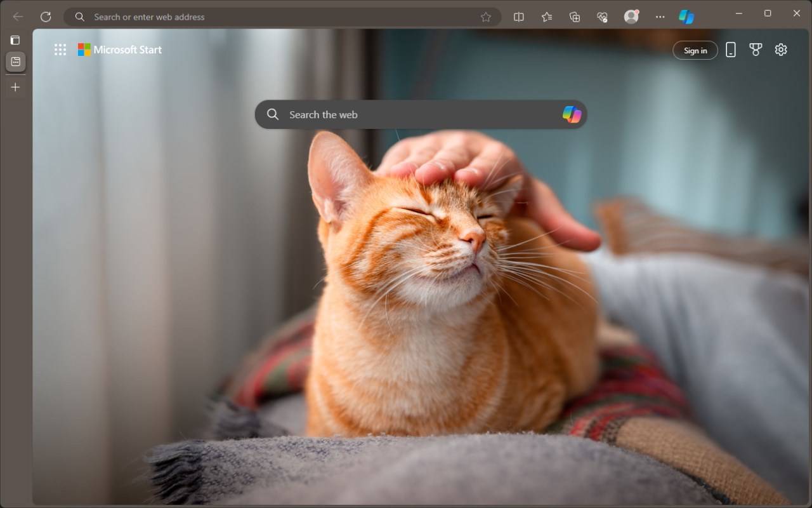This screenshot has width=812, height=508.
Task: Add a new tab with plus icon
Action: (15, 87)
